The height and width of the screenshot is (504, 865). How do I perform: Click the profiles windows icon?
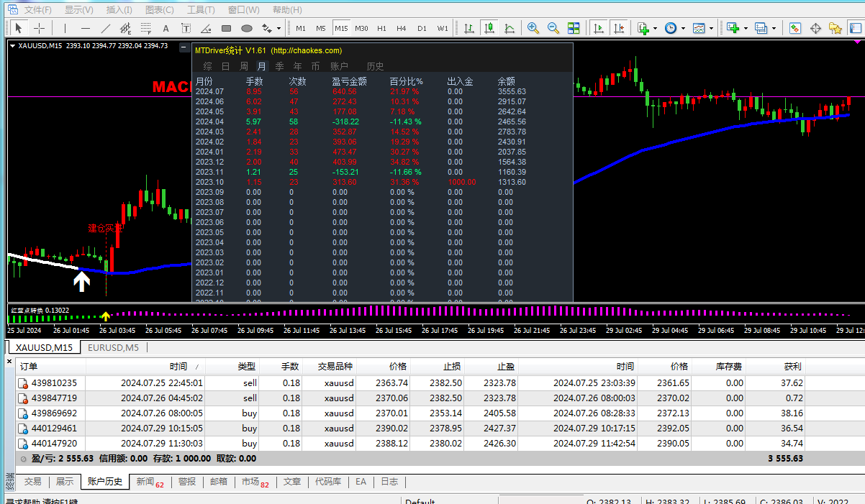pos(761,28)
